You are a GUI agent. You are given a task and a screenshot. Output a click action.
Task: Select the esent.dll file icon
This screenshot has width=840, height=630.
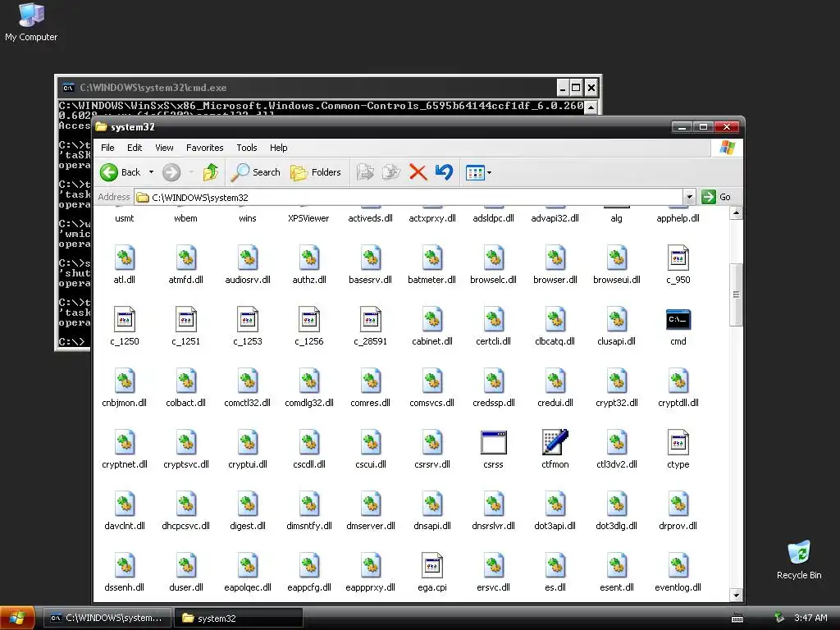pos(617,566)
